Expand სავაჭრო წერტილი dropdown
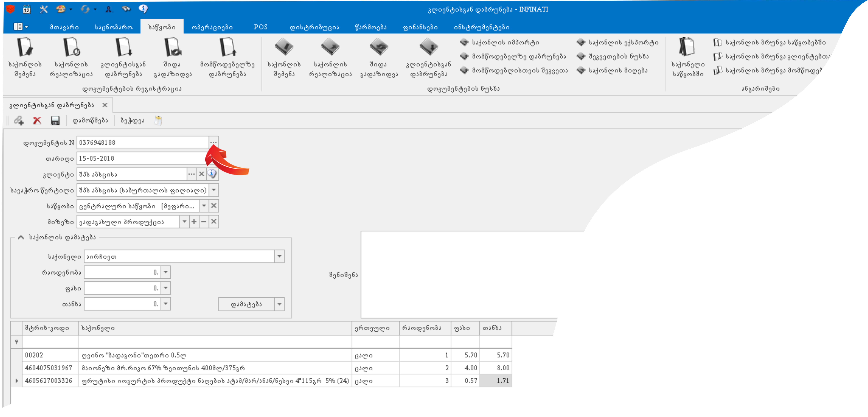Viewport: 868px width, 417px height. (x=214, y=190)
